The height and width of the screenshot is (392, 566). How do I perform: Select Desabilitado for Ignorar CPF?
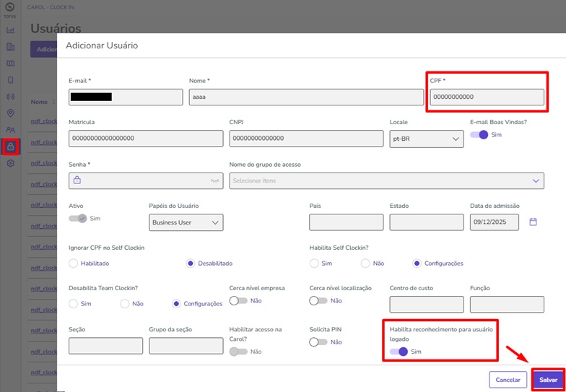[191, 263]
